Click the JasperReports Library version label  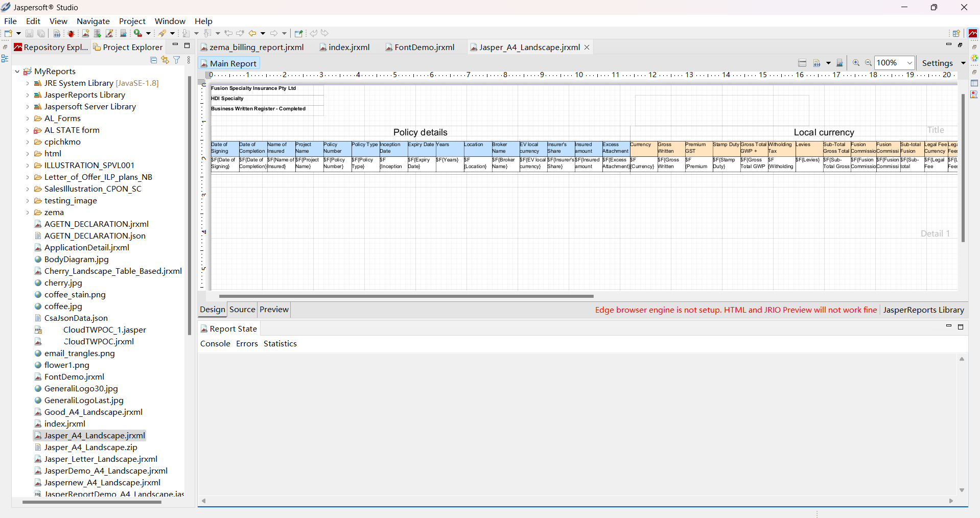(924, 310)
